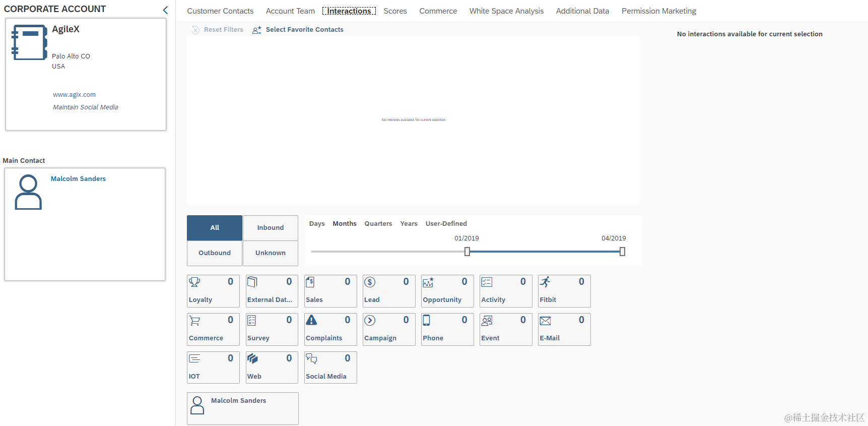Click the grey slider track before 01/2019
The image size is (868, 426).
point(388,252)
